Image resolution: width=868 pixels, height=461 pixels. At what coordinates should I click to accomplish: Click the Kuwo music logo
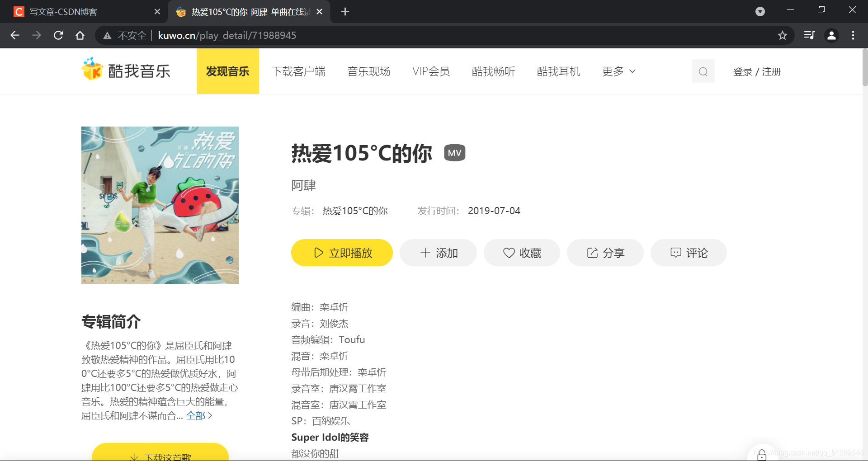tap(126, 71)
